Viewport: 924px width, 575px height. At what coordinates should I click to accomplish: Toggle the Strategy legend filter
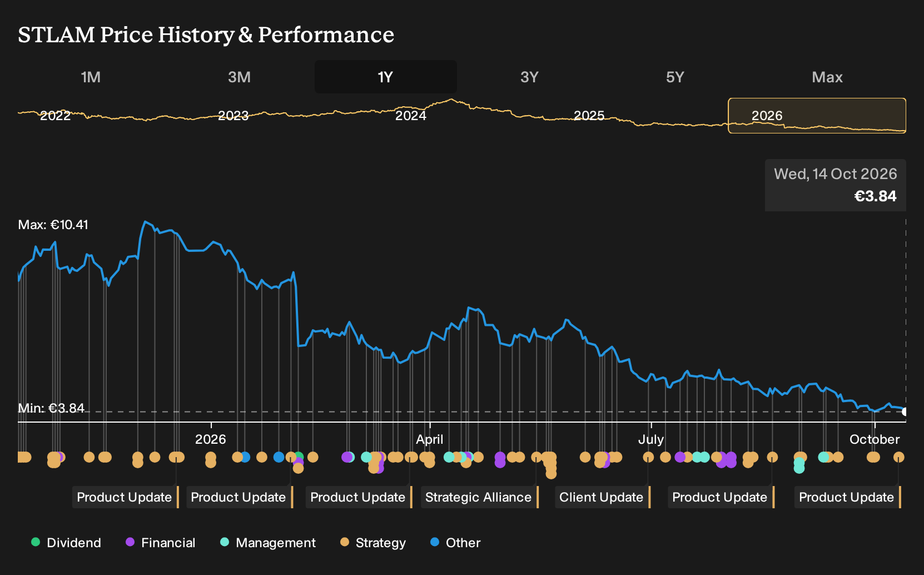coord(373,543)
